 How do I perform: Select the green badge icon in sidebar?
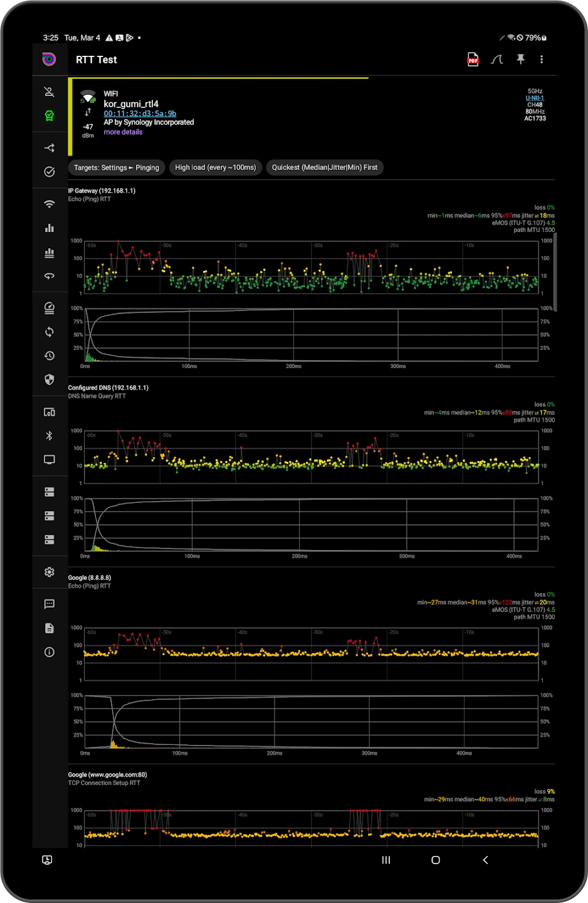(50, 115)
